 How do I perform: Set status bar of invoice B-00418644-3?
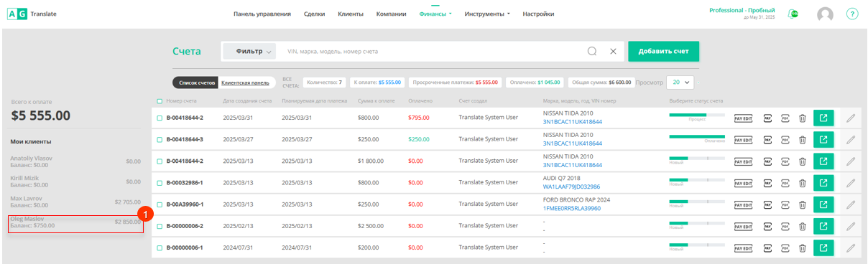tap(697, 136)
